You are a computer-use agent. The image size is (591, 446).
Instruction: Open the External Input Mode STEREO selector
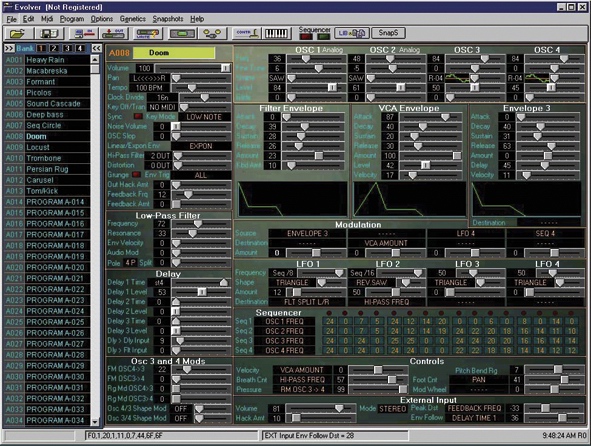[392, 409]
